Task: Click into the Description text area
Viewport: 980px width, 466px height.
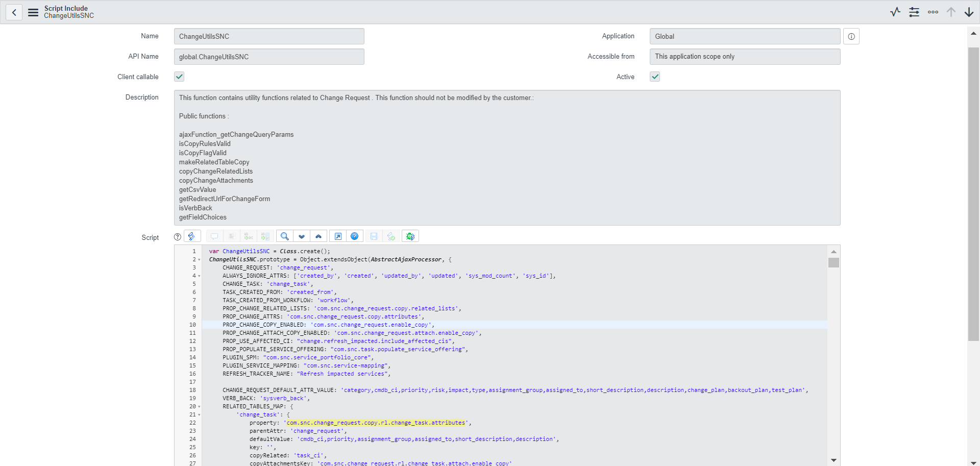Action: tap(507, 158)
